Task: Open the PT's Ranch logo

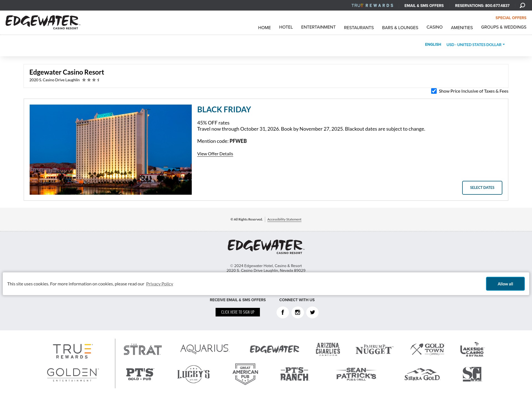Action: pyautogui.click(x=295, y=374)
